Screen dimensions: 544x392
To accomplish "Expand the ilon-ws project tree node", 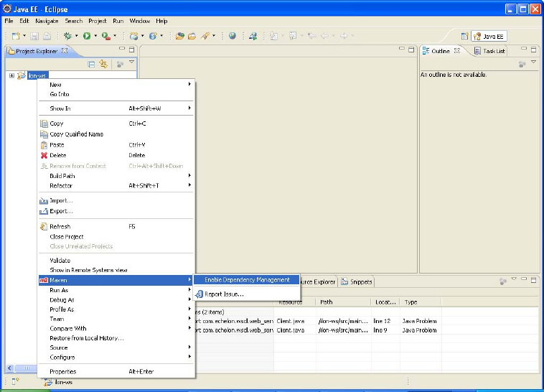I will 11,75.
